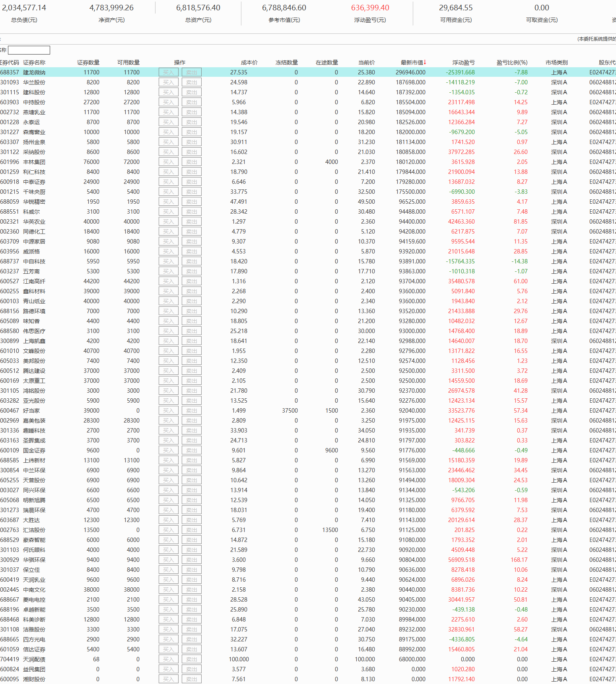Click the 市场类别 column header

point(556,62)
